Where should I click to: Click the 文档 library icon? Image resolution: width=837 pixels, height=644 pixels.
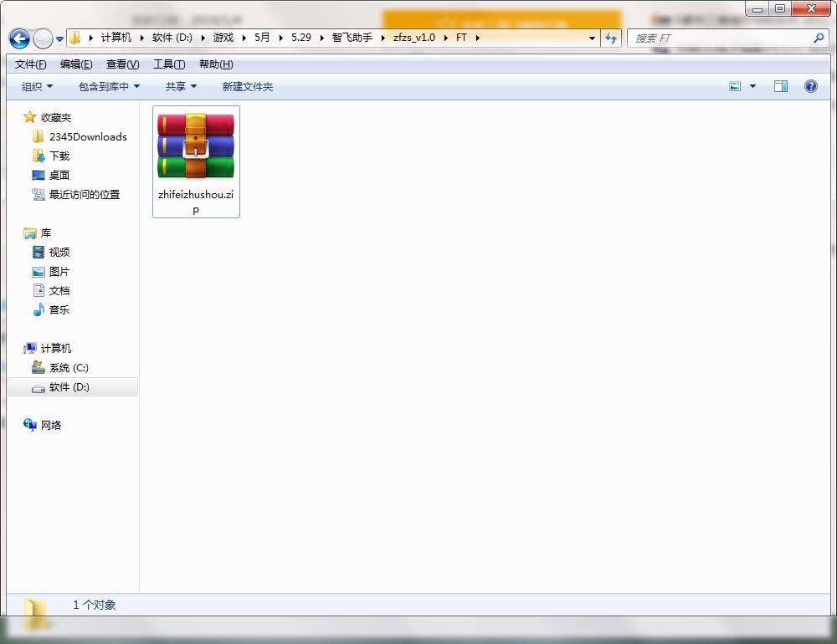39,290
